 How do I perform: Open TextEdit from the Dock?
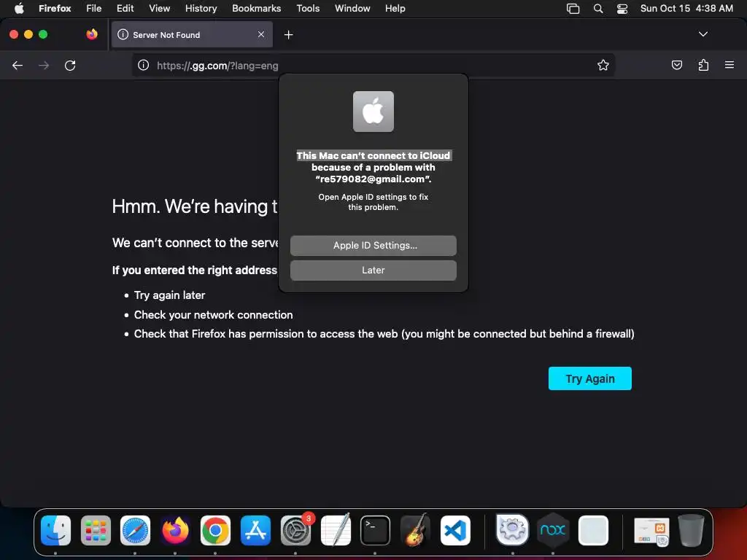pyautogui.click(x=336, y=531)
